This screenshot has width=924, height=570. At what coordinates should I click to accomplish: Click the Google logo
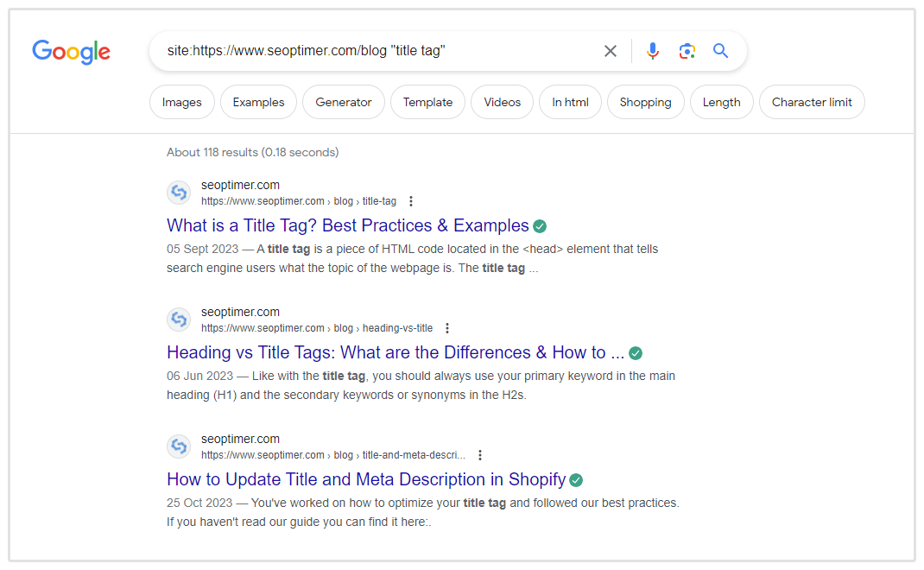point(71,52)
